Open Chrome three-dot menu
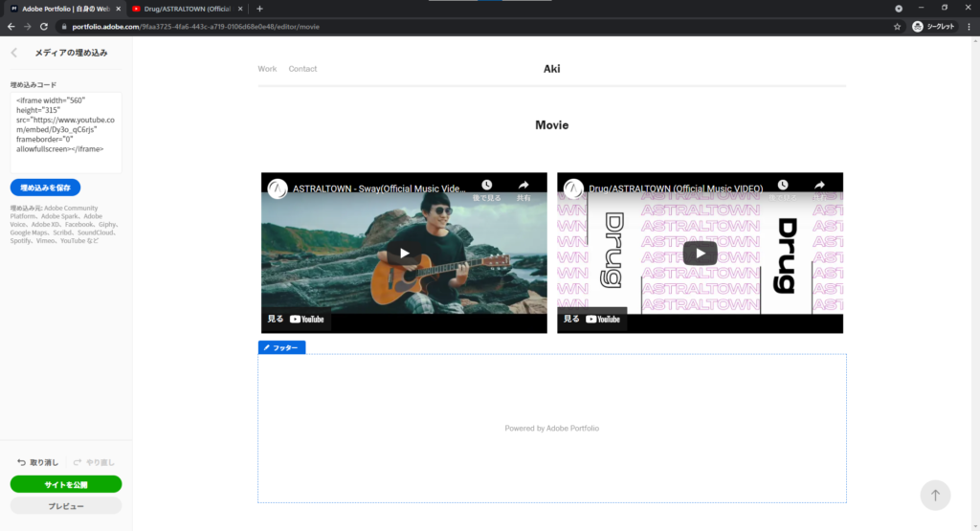This screenshot has height=531, width=980. [x=969, y=27]
